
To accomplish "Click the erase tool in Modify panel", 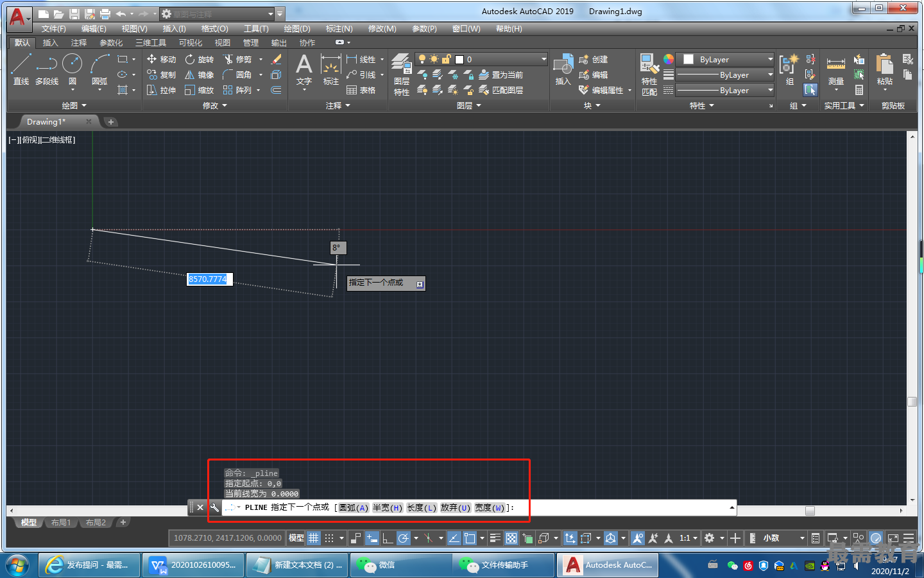I will pyautogui.click(x=277, y=59).
